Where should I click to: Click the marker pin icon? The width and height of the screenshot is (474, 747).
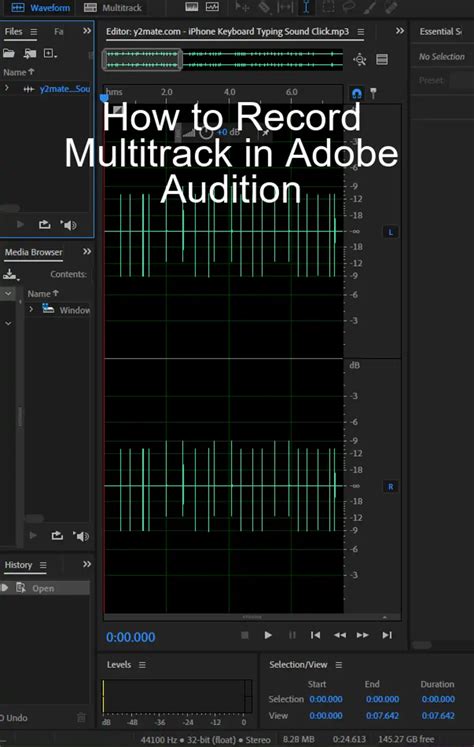373,93
